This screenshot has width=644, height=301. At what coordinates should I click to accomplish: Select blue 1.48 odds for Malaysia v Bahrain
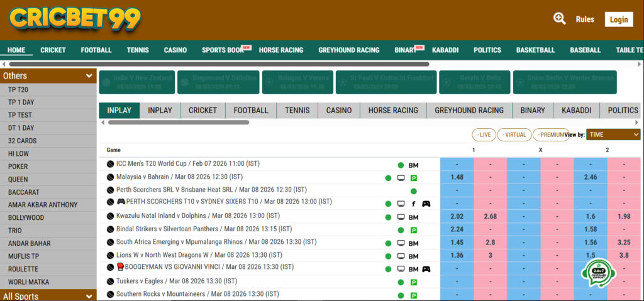[x=457, y=177]
